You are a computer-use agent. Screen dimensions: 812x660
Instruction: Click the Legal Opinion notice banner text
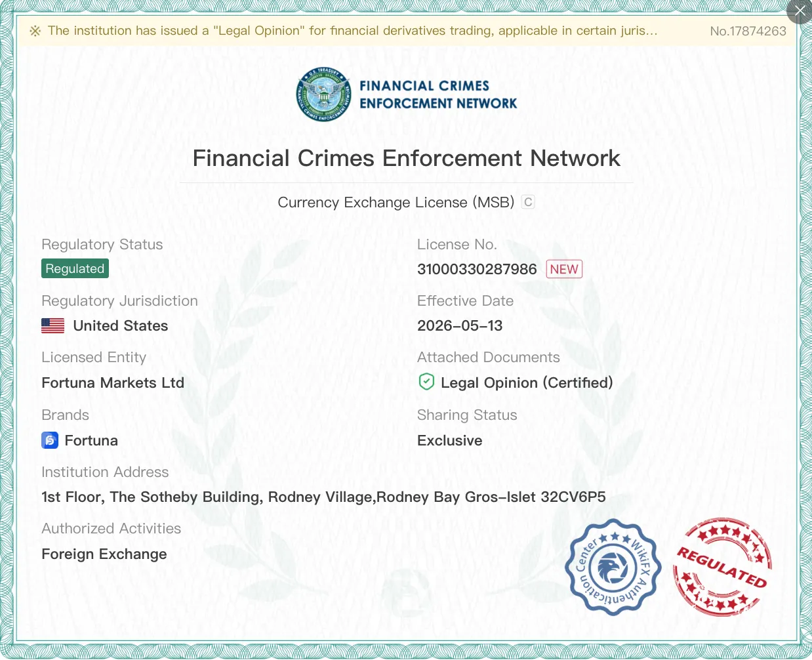(x=353, y=31)
